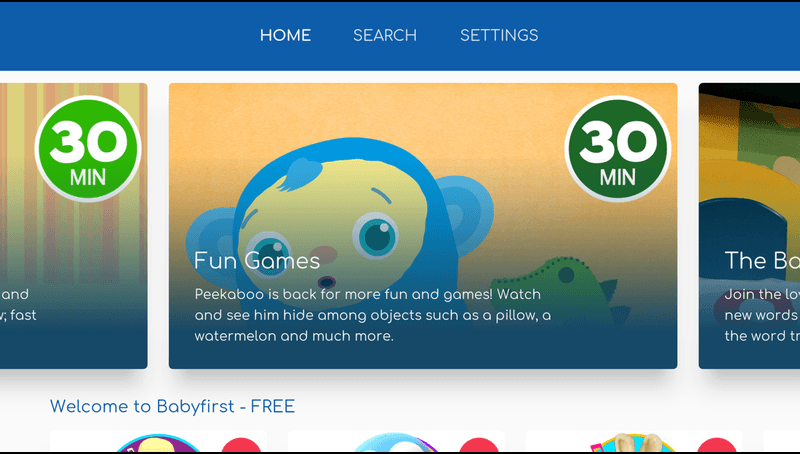This screenshot has height=454, width=800.
Task: Click the dark green 30 MIN badge
Action: pyautogui.click(x=617, y=148)
